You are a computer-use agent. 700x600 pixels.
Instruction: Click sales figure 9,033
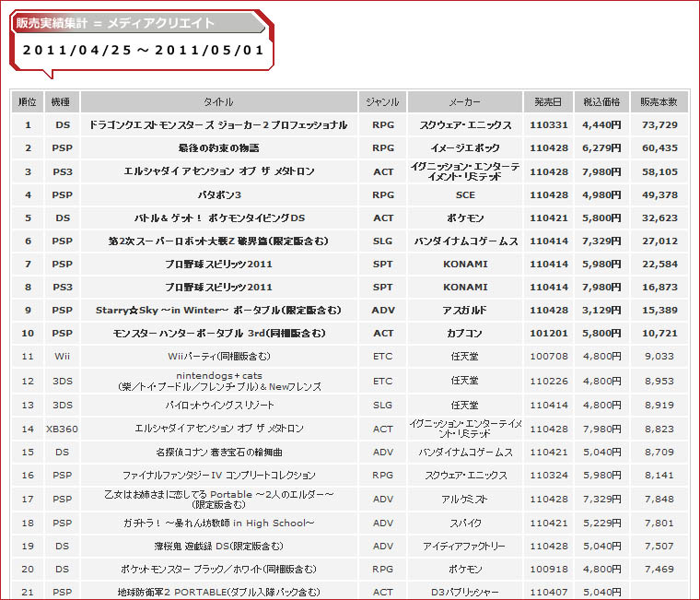pyautogui.click(x=659, y=357)
